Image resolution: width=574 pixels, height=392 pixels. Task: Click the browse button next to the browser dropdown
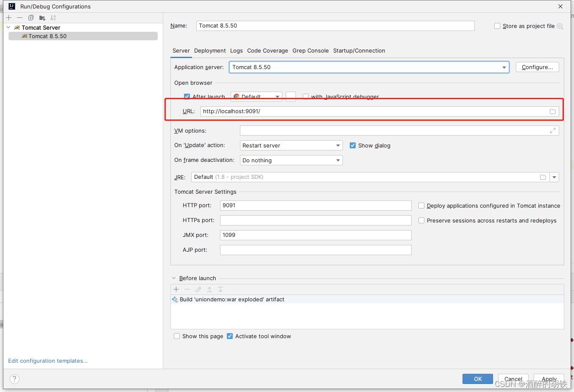tap(291, 97)
